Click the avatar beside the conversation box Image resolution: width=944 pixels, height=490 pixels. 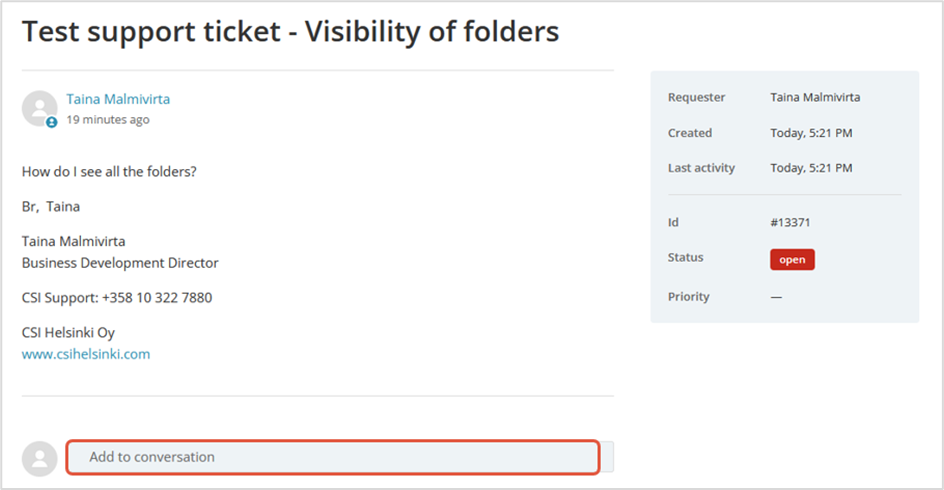(39, 458)
